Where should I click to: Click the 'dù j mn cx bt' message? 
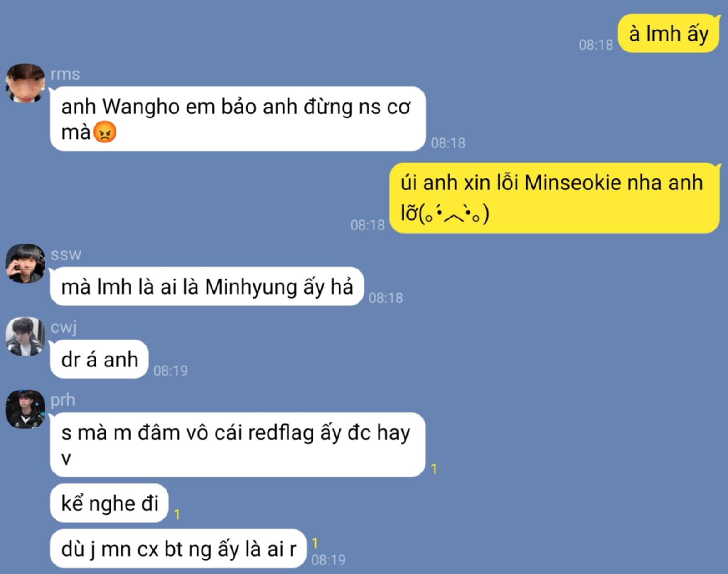(x=178, y=549)
